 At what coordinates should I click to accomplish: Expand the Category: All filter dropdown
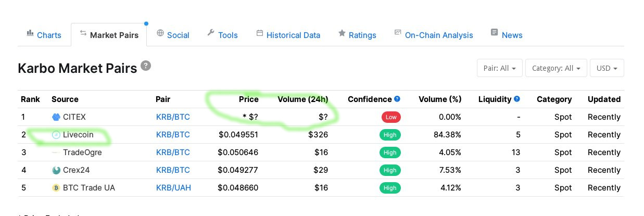pyautogui.click(x=556, y=68)
